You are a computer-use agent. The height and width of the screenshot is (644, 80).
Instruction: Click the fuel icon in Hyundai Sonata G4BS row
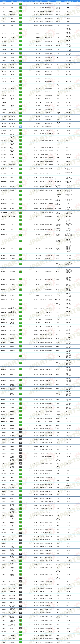[21, 158]
